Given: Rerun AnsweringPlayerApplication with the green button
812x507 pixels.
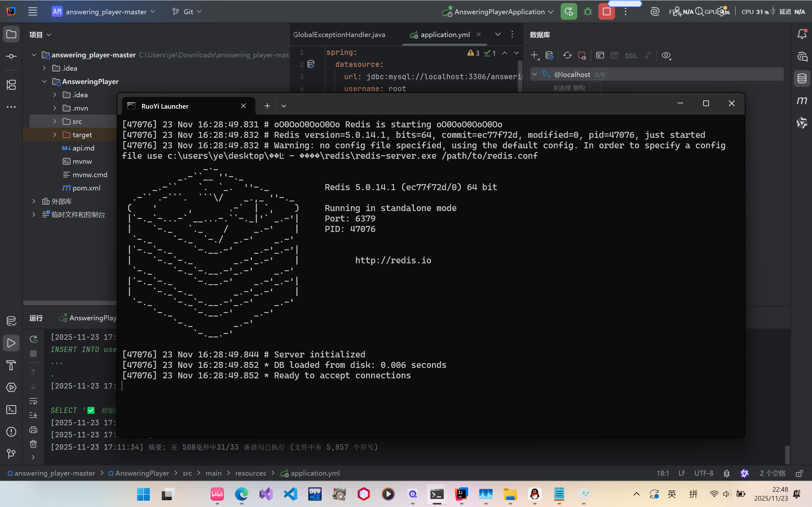Looking at the screenshot, I should 569,12.
